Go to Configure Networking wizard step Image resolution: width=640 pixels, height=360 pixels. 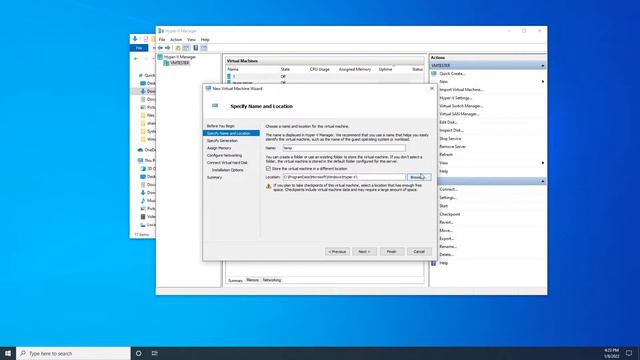point(224,155)
